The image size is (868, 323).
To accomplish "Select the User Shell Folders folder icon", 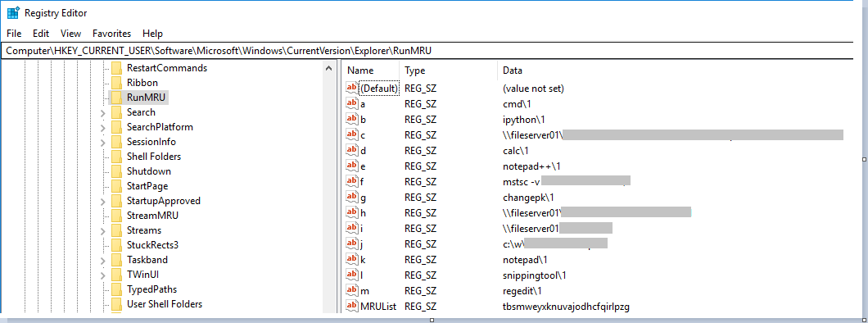I will (116, 304).
